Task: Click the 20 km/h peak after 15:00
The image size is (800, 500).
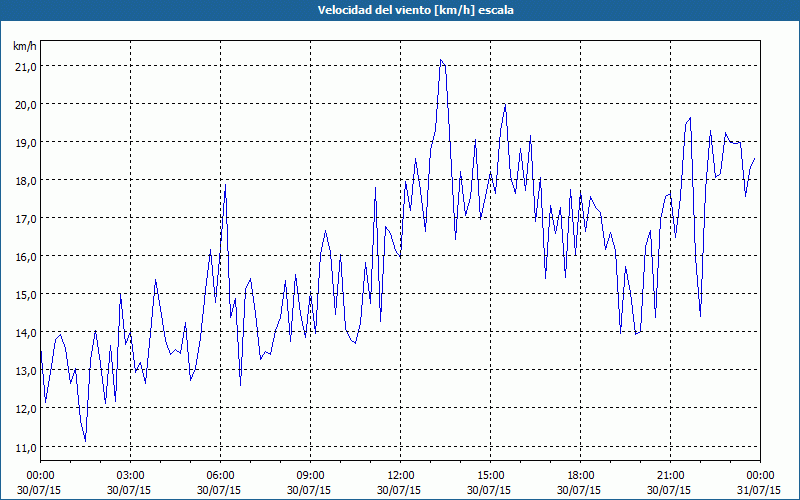Action: pos(505,104)
